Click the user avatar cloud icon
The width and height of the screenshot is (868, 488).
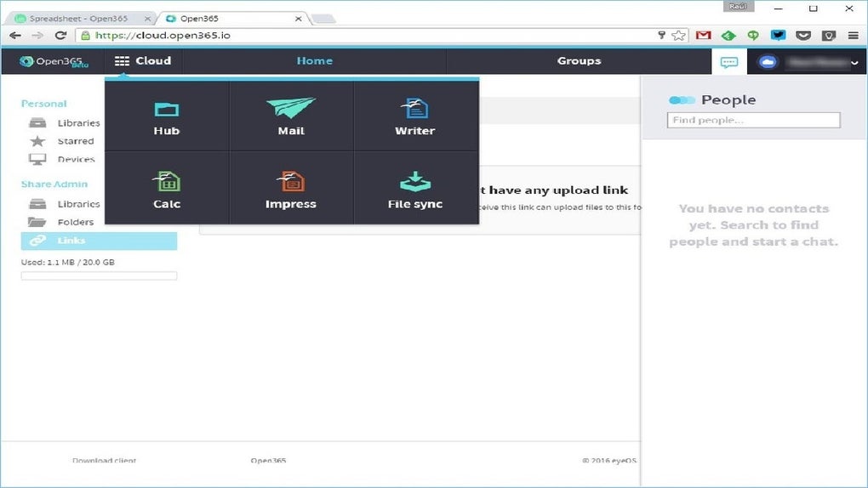[768, 62]
